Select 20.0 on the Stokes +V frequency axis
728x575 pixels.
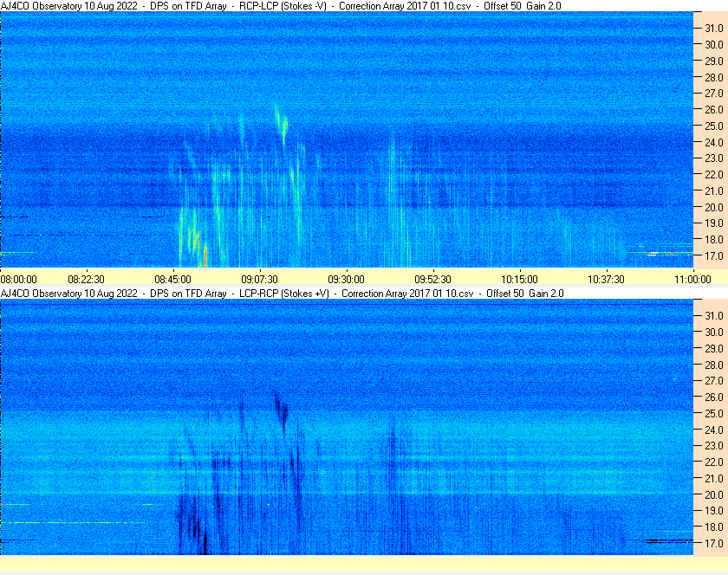714,494
